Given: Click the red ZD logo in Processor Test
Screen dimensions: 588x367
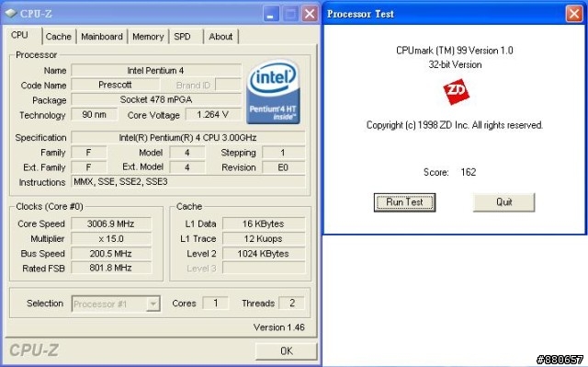Looking at the screenshot, I should point(456,91).
